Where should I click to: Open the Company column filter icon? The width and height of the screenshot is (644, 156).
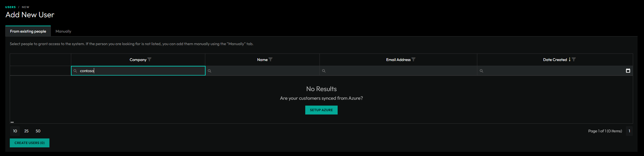149,59
